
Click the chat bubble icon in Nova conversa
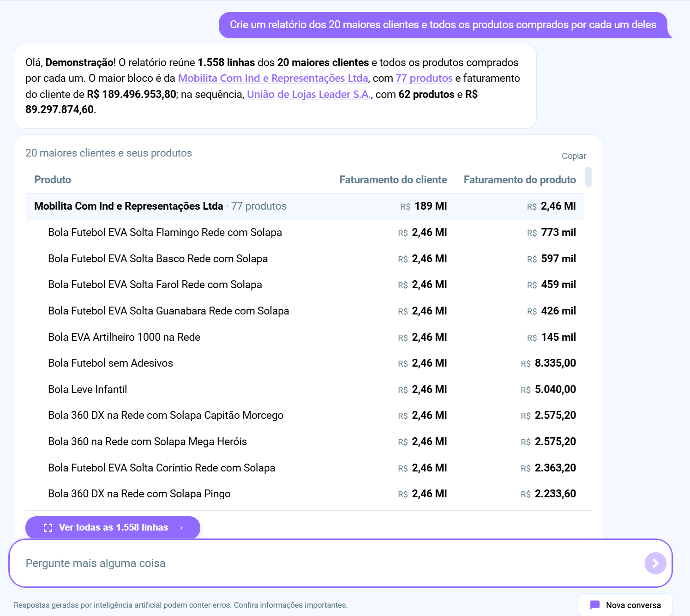point(595,605)
